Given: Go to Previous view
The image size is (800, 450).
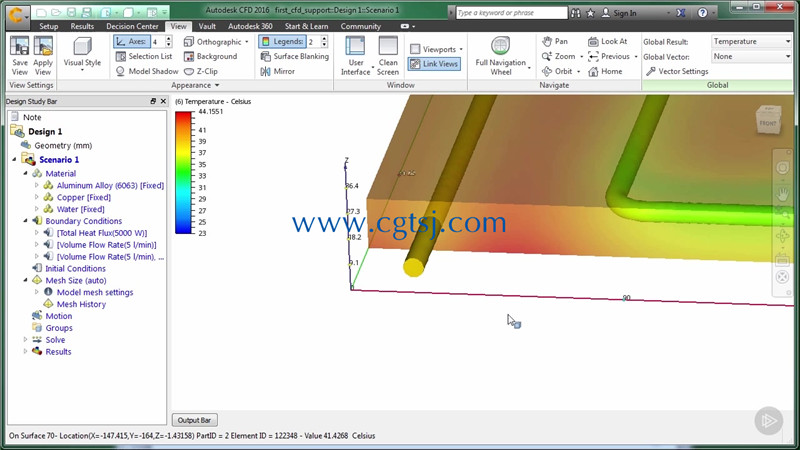Looking at the screenshot, I should point(609,56).
